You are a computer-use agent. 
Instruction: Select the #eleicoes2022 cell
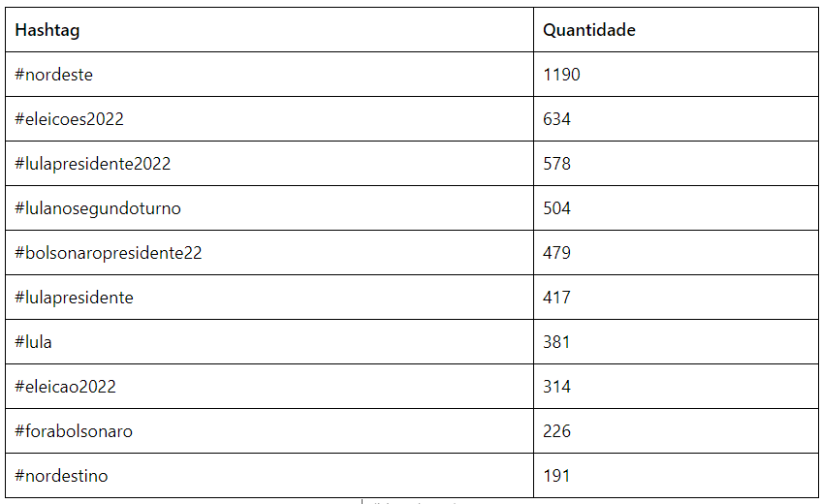(70, 119)
